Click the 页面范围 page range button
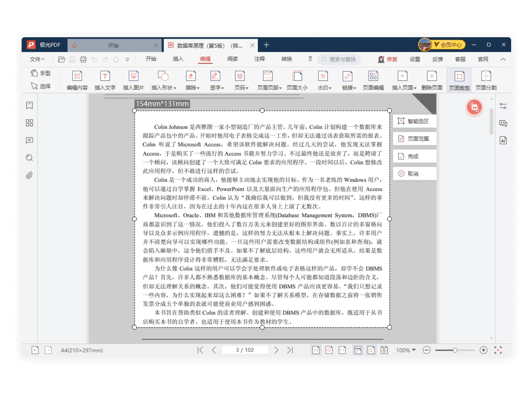The image size is (532, 393). pos(415,139)
